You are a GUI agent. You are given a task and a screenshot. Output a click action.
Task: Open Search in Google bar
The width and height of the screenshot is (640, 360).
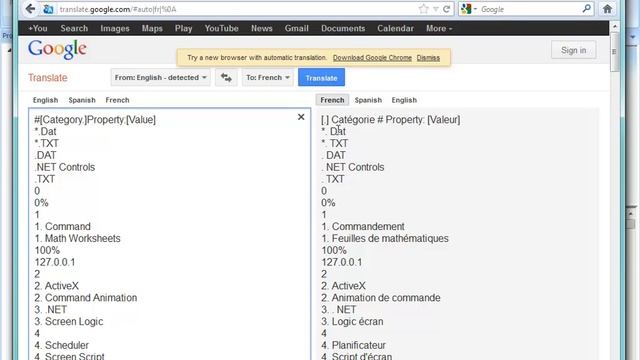tap(74, 28)
